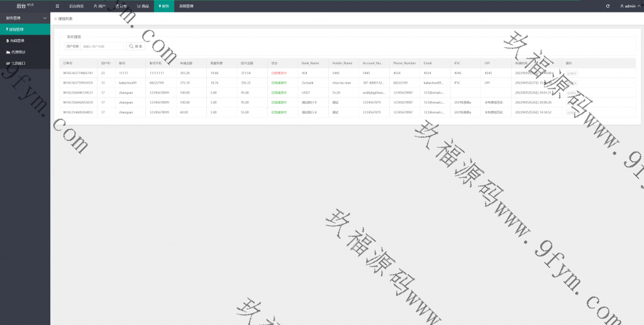Toggle the hamburger sidebar menu icon

click(57, 6)
